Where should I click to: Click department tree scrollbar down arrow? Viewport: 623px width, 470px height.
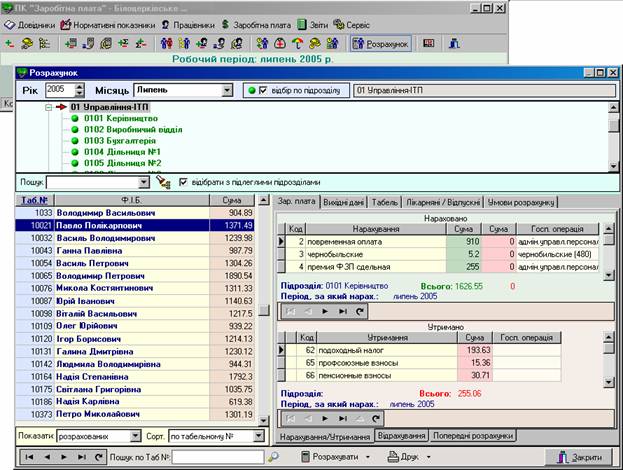tap(613, 166)
